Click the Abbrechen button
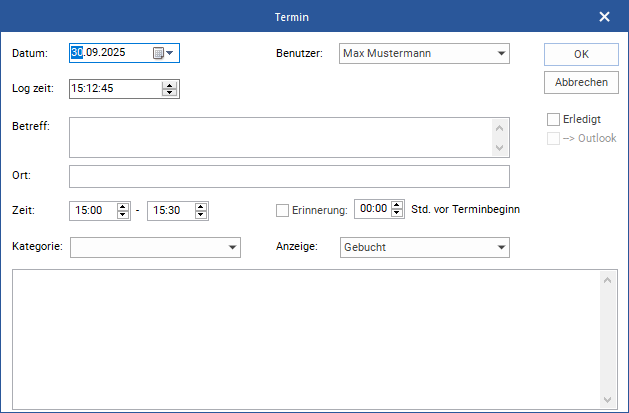The height and width of the screenshot is (413, 629). [581, 82]
